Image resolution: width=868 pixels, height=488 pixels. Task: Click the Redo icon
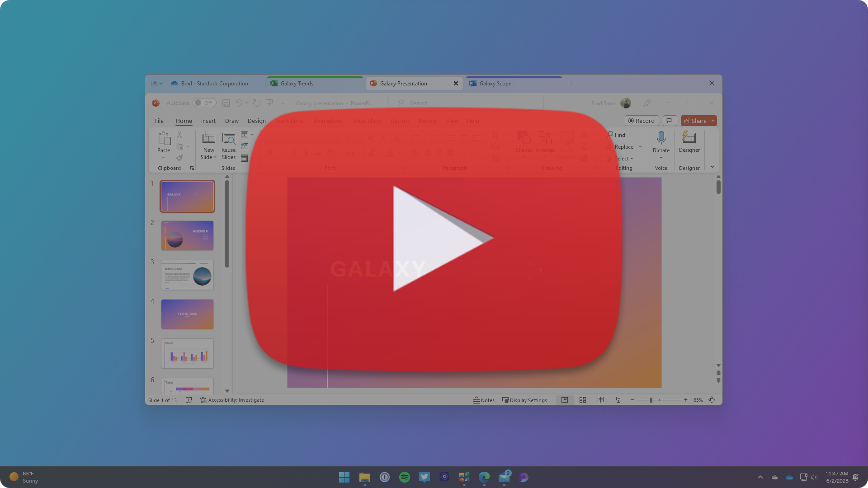pos(256,103)
